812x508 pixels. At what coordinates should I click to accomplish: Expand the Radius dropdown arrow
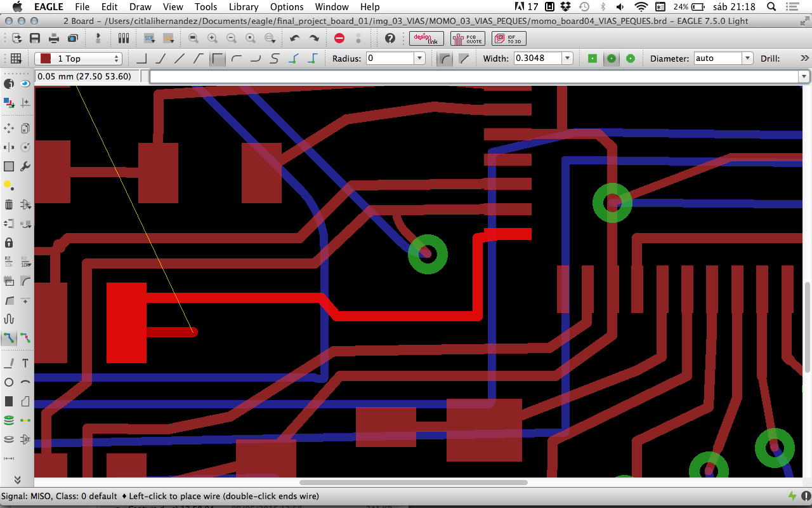click(x=419, y=58)
